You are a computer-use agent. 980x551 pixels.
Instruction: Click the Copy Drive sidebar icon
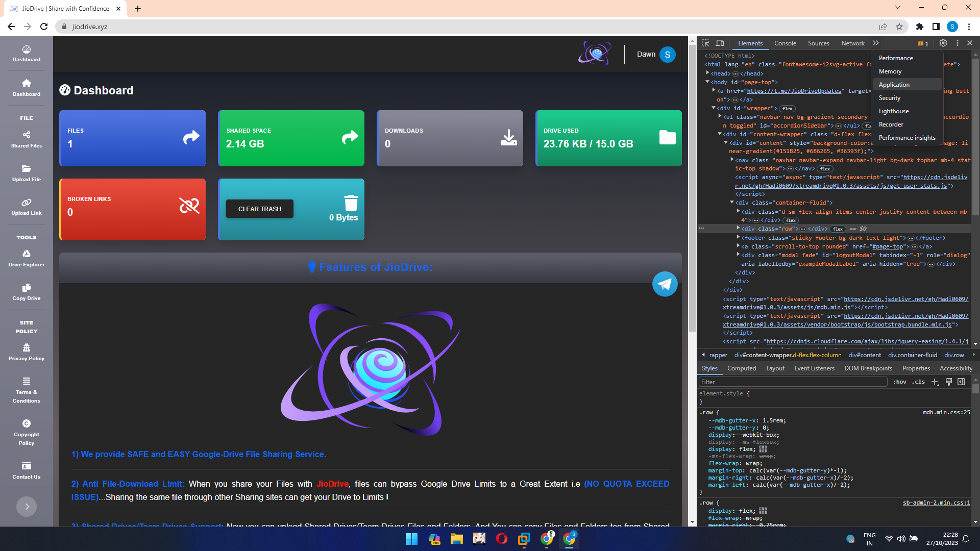point(27,288)
